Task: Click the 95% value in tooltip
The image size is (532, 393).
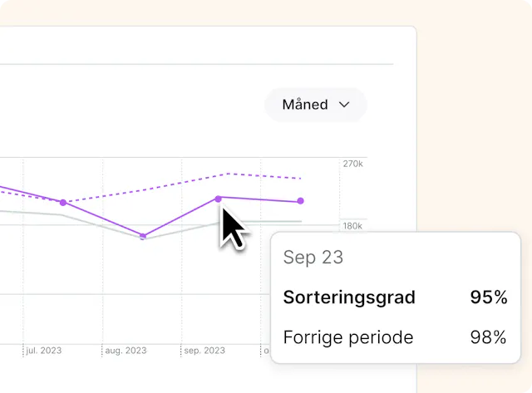Action: pos(487,297)
